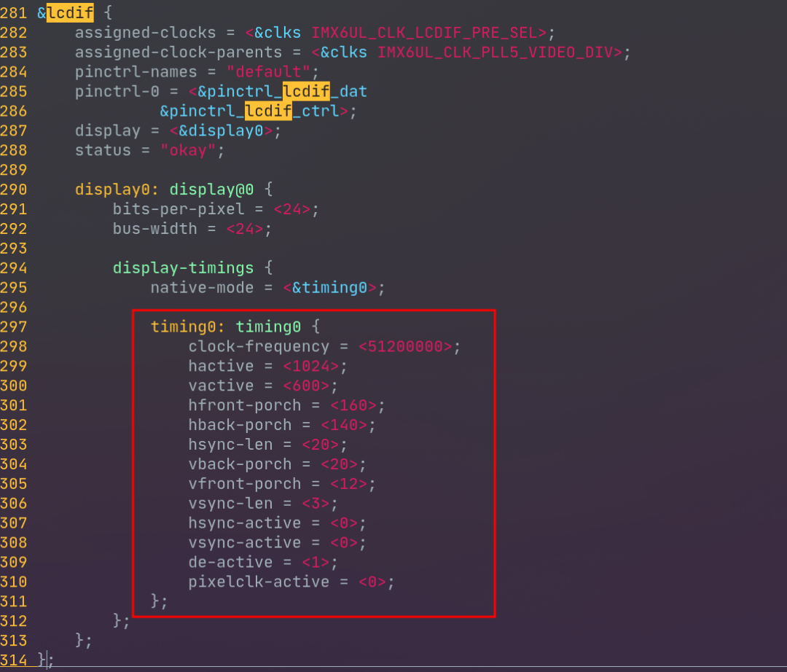Click &timing0 native-mode reference
Viewport: 787px width, 672px height.
(329, 288)
